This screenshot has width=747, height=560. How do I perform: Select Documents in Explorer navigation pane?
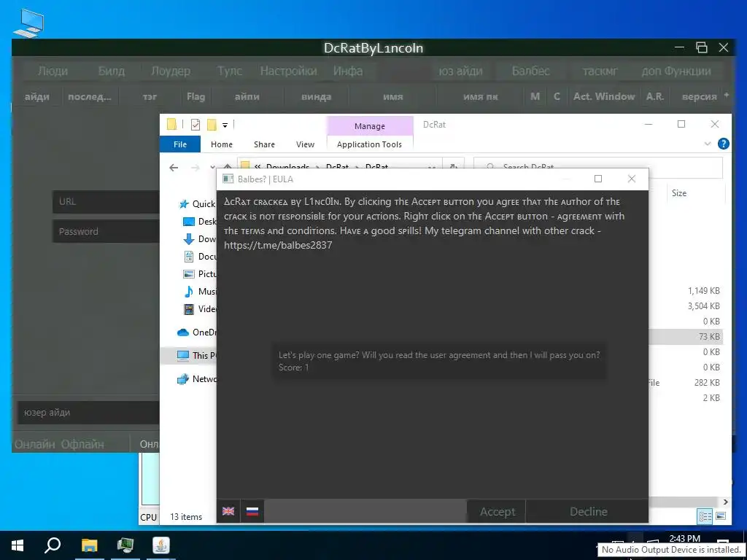pos(200,256)
